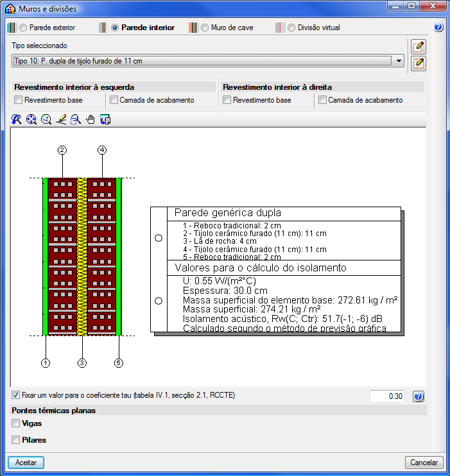Select the pan hand tool
The height and width of the screenshot is (476, 450).
[91, 119]
